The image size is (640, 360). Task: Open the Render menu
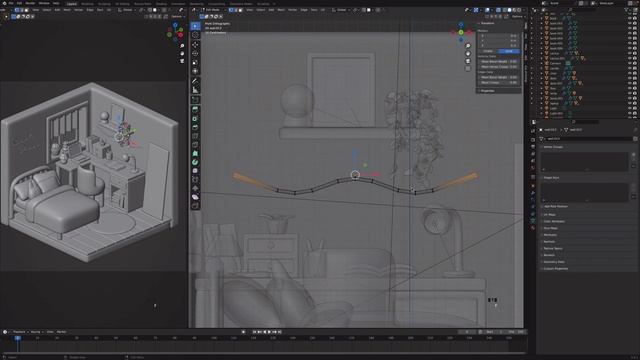[x=30, y=3]
